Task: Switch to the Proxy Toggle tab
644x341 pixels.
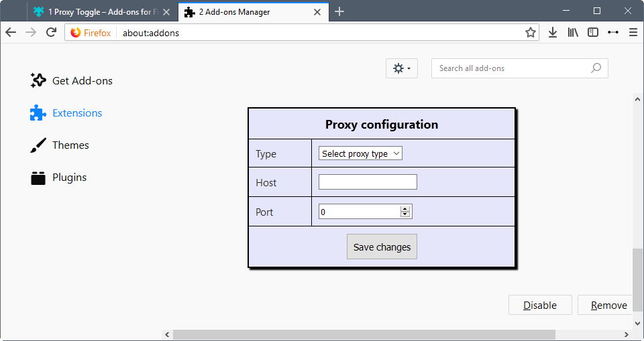Action: coord(103,12)
